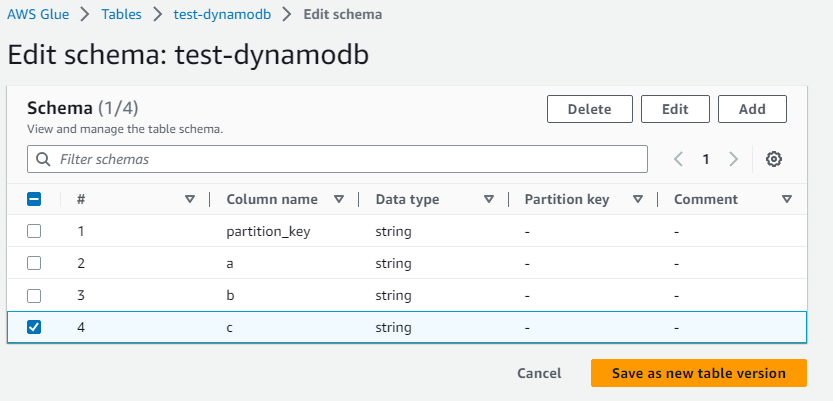Go to next page arrow
Screen dimensions: 833x401
pyautogui.click(x=734, y=159)
